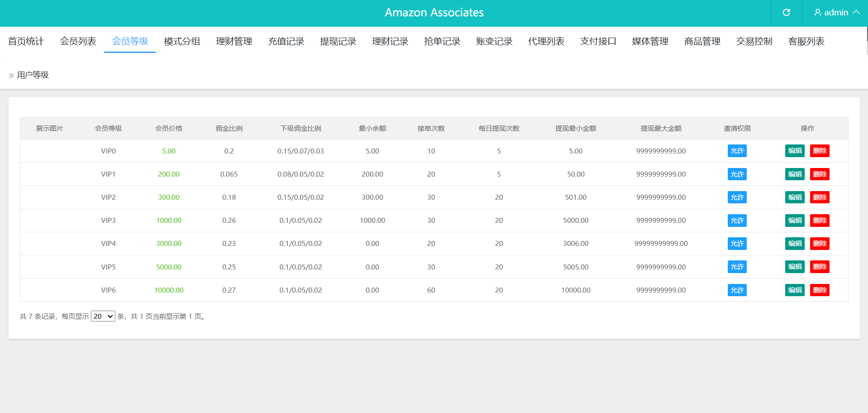Edit the VIP6 level row

tap(795, 290)
